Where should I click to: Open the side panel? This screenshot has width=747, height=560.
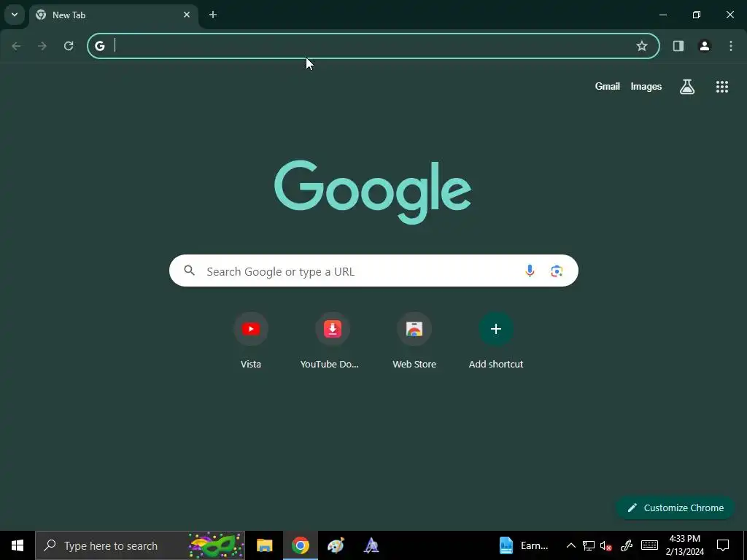pos(678,46)
